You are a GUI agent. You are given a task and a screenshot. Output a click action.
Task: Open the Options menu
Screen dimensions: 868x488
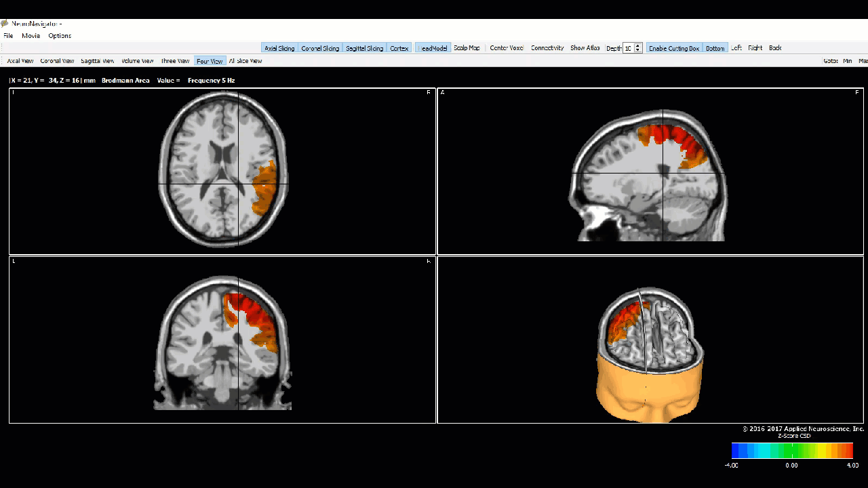coord(60,36)
